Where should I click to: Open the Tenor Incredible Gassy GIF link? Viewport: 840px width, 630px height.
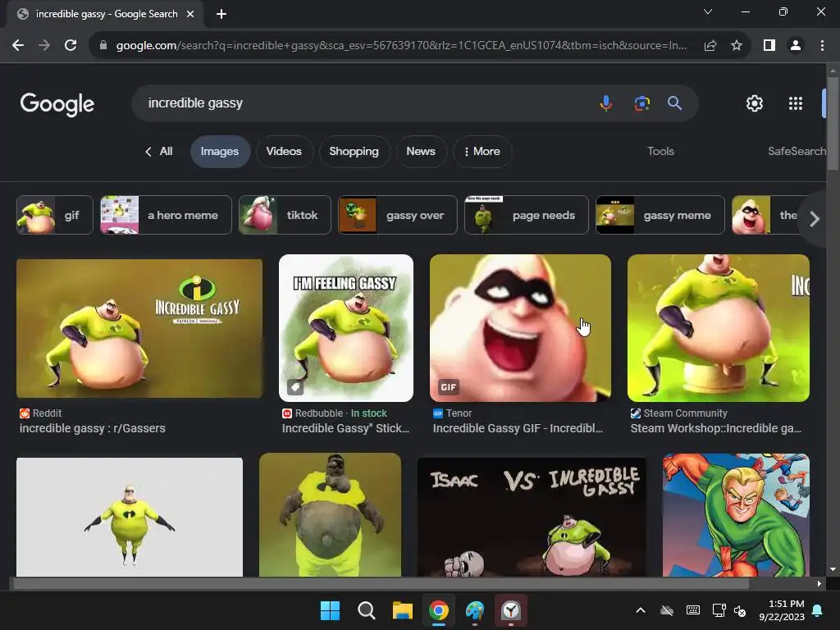(518, 428)
